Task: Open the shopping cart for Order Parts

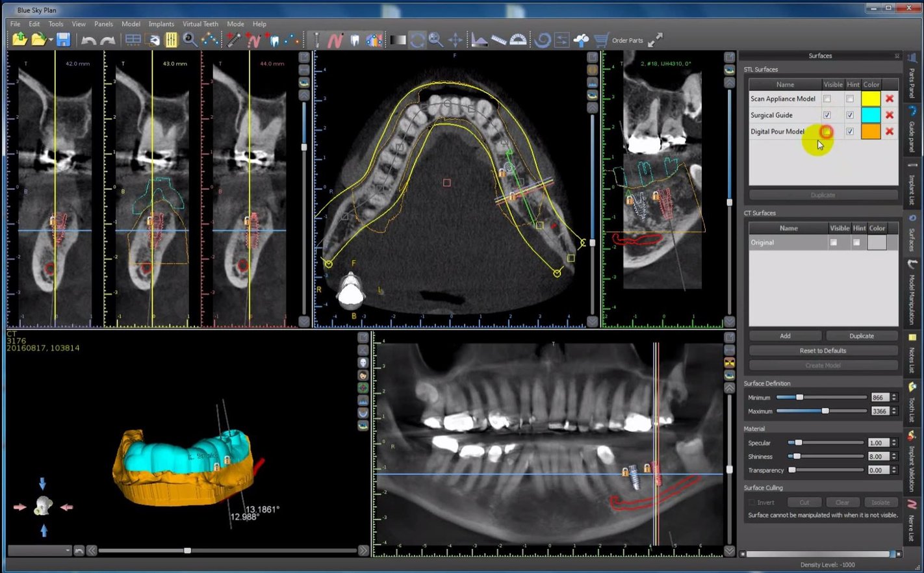Action: pyautogui.click(x=601, y=40)
